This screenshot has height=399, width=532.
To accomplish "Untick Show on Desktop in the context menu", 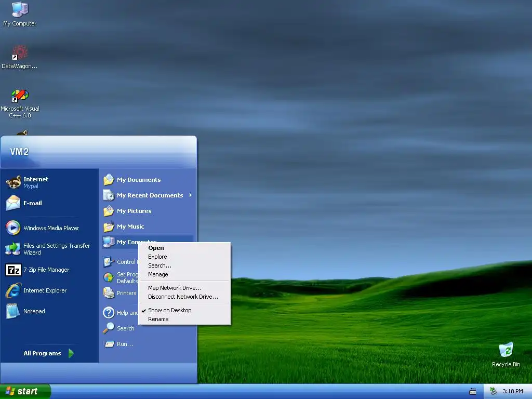I will pos(184,310).
